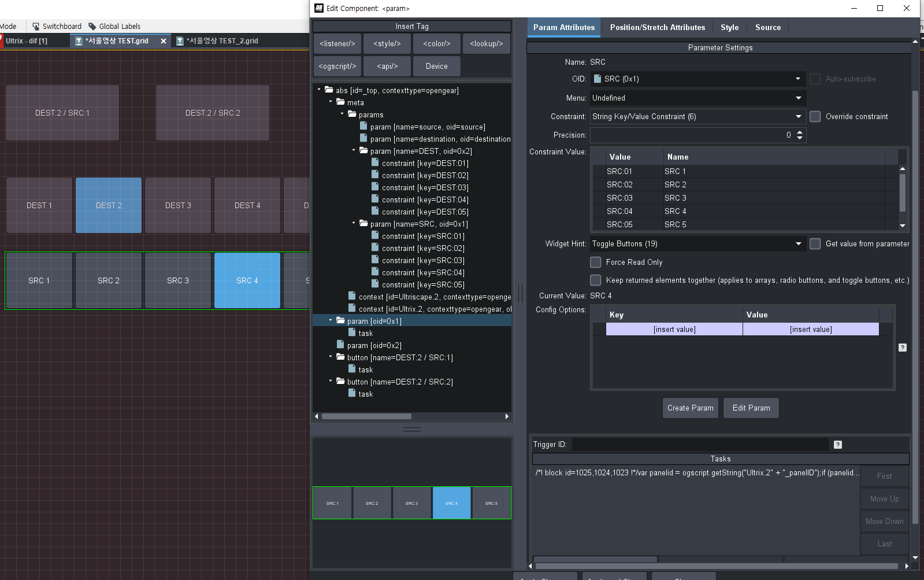
Task: Click the Create Param button
Action: (x=690, y=408)
